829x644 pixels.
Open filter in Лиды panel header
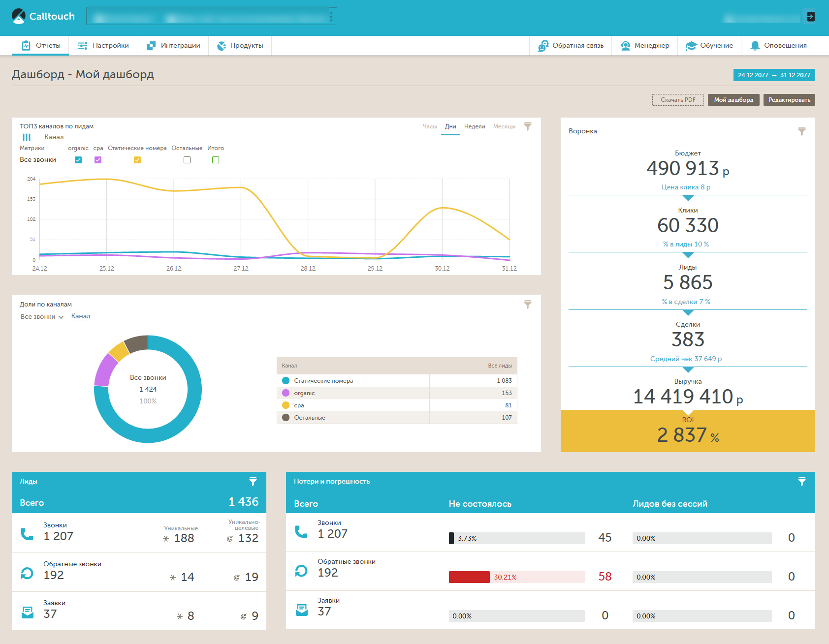point(253,482)
